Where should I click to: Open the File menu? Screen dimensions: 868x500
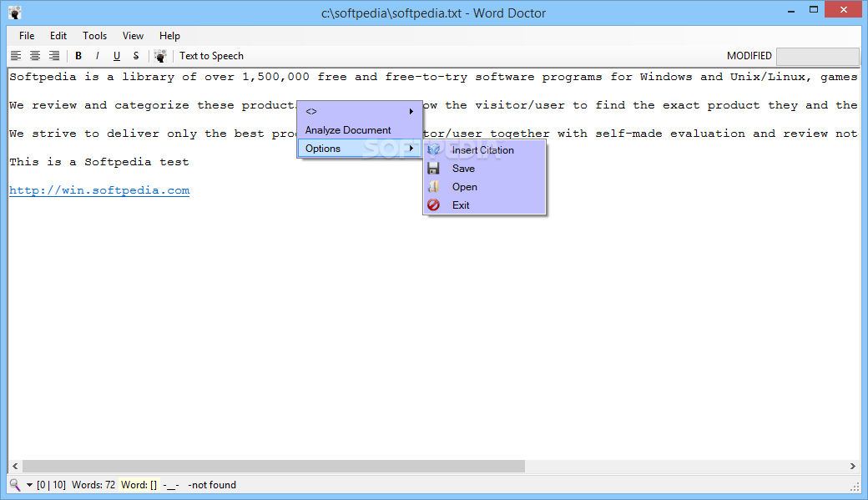[x=27, y=36]
